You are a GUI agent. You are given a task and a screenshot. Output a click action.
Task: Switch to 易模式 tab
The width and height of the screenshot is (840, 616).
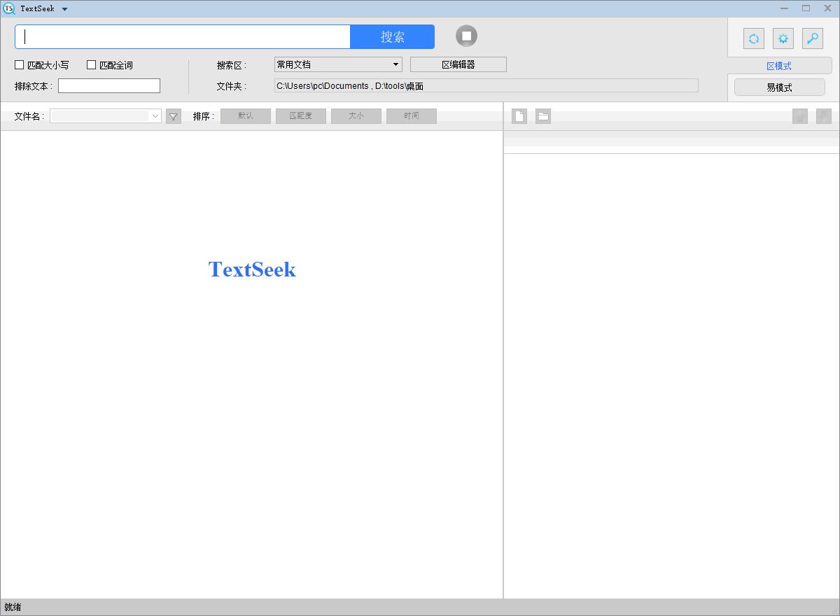click(x=779, y=87)
